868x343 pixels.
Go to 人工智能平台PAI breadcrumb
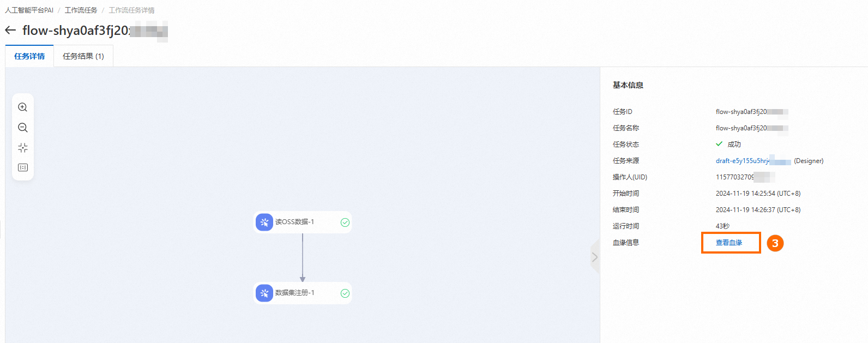(29, 10)
